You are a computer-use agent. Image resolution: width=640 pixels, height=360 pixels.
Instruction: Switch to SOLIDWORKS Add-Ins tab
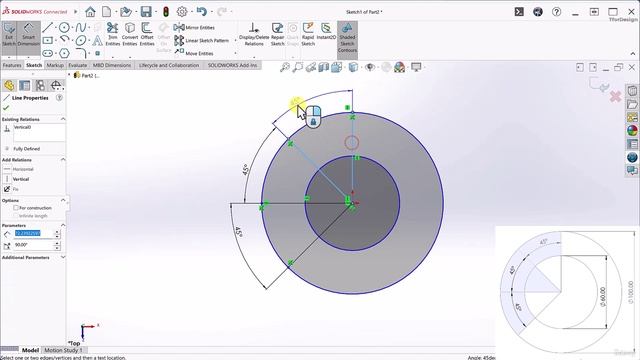pos(232,65)
